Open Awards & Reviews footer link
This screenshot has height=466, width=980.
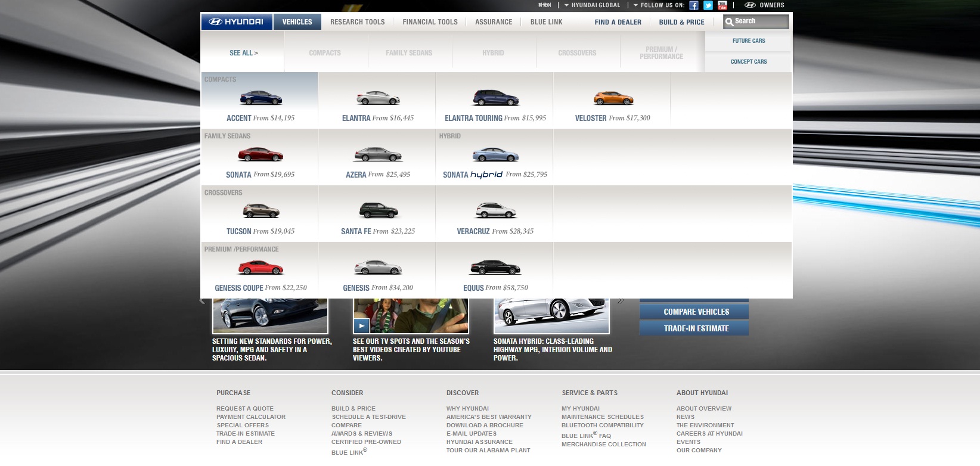[362, 434]
